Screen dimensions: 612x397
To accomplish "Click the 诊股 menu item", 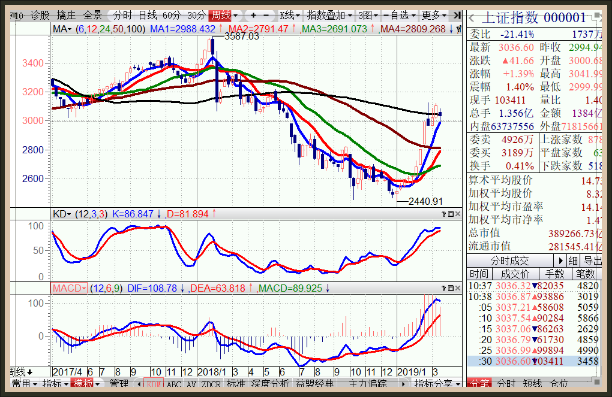I will pos(40,15).
